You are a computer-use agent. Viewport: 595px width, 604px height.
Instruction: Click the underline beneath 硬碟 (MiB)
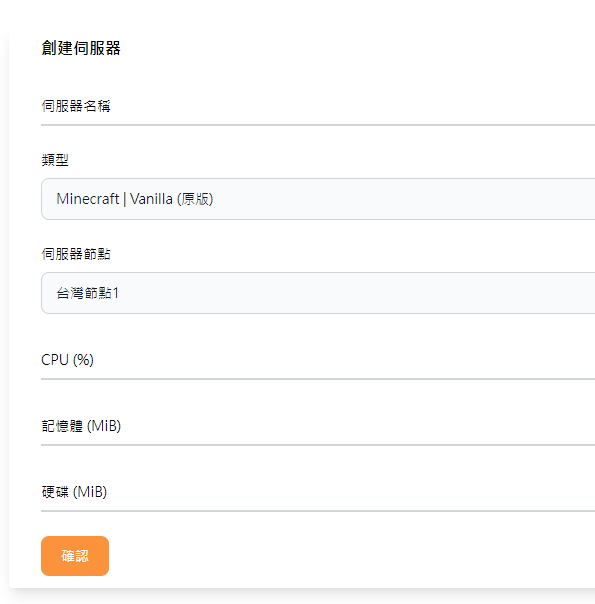[x=318, y=511]
